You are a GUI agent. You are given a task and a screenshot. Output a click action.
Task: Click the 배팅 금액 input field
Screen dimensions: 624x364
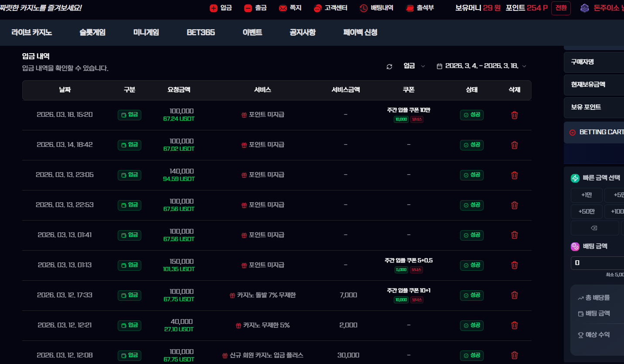[x=597, y=263]
